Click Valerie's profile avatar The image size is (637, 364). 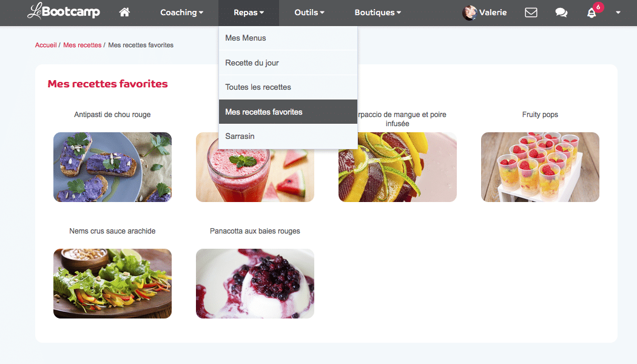click(470, 13)
